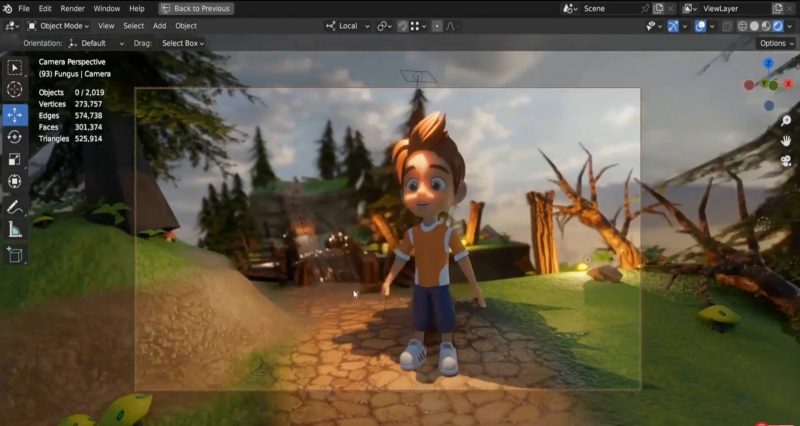Click the blue Z axis gizmo
This screenshot has width=800, height=426.
(768, 63)
